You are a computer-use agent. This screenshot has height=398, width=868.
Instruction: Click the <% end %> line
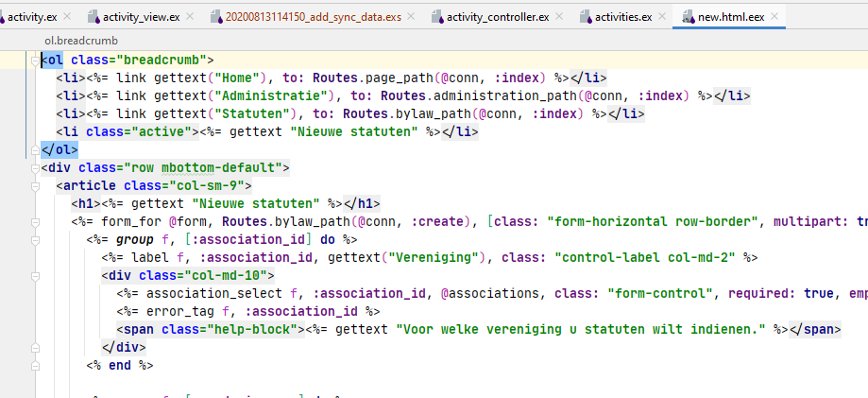pos(120,365)
